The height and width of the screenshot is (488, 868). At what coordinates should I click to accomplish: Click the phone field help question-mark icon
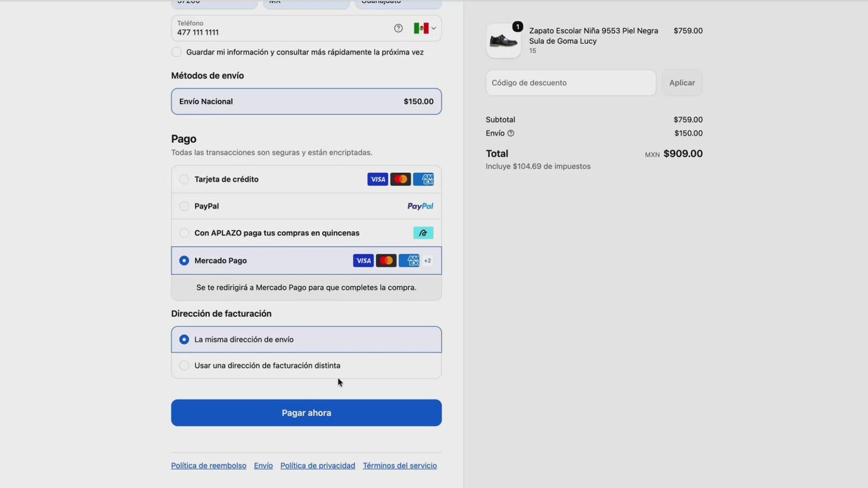[x=398, y=28]
